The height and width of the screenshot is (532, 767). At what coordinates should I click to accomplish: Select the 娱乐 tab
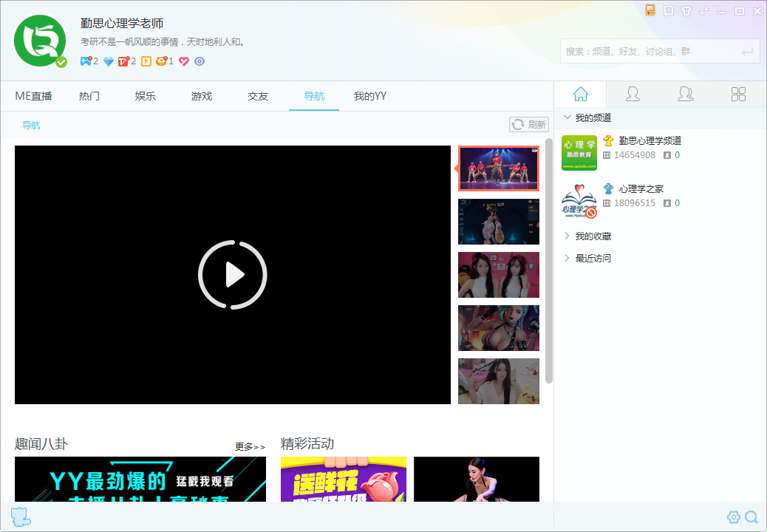pyautogui.click(x=146, y=96)
